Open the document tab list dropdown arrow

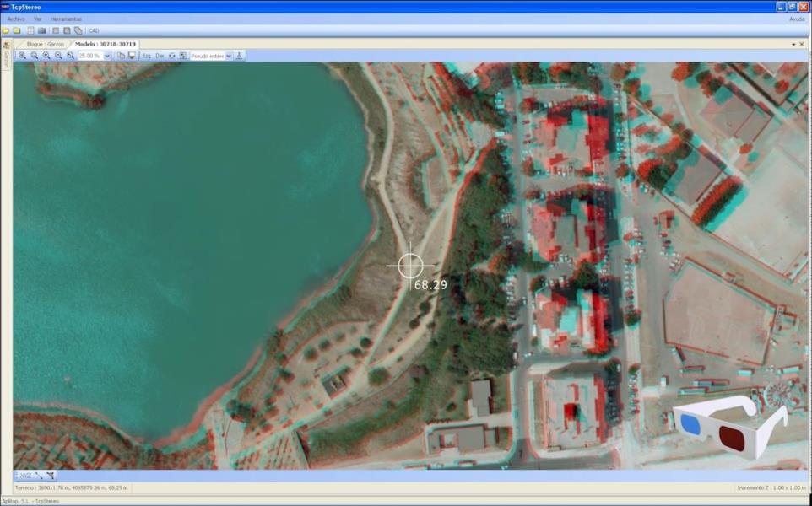(793, 44)
